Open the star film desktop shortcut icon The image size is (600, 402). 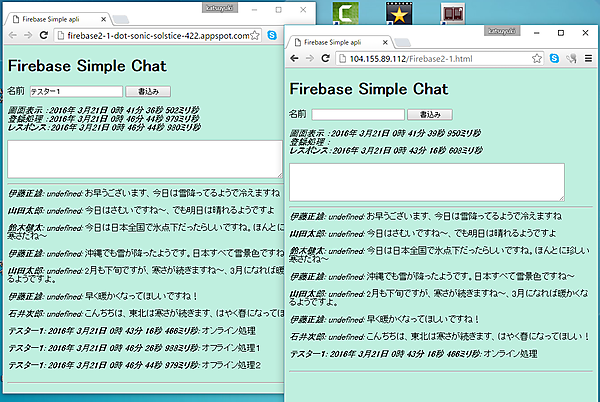[399, 13]
